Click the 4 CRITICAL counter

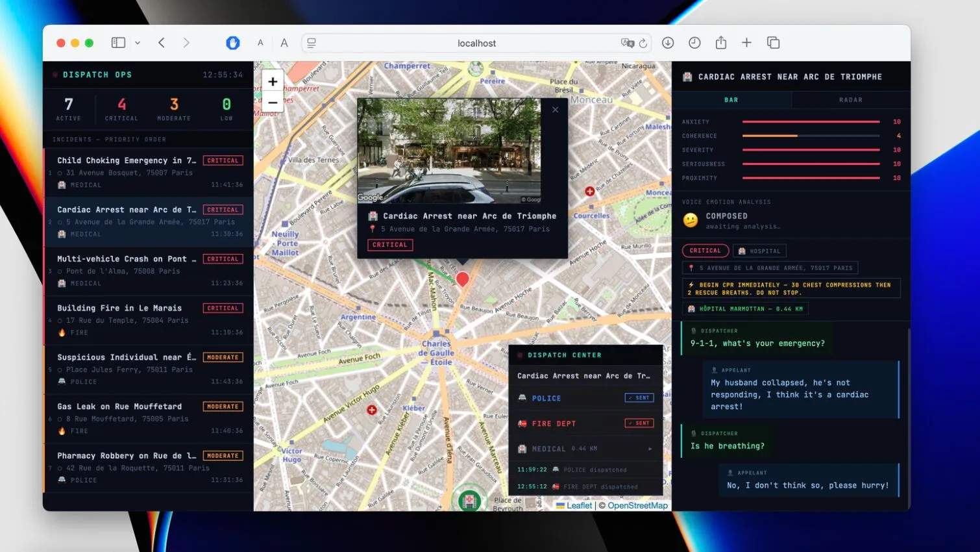point(121,108)
